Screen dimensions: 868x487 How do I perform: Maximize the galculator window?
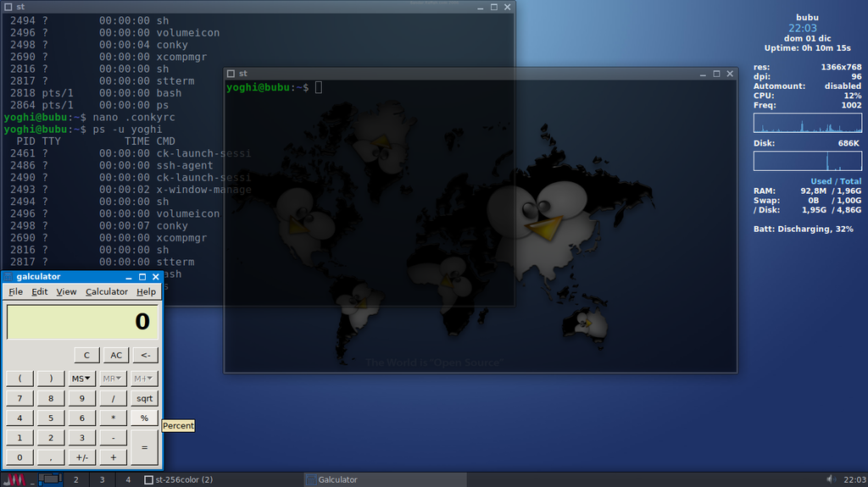[x=142, y=277]
